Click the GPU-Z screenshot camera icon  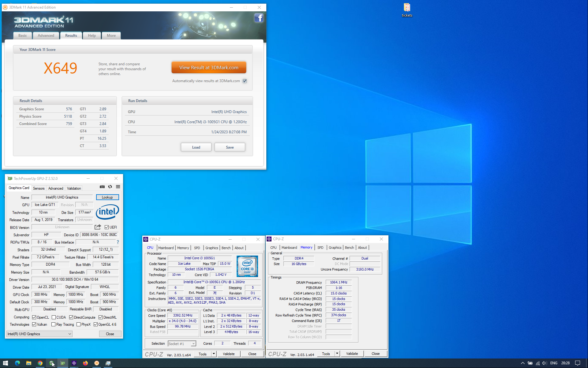tap(102, 187)
